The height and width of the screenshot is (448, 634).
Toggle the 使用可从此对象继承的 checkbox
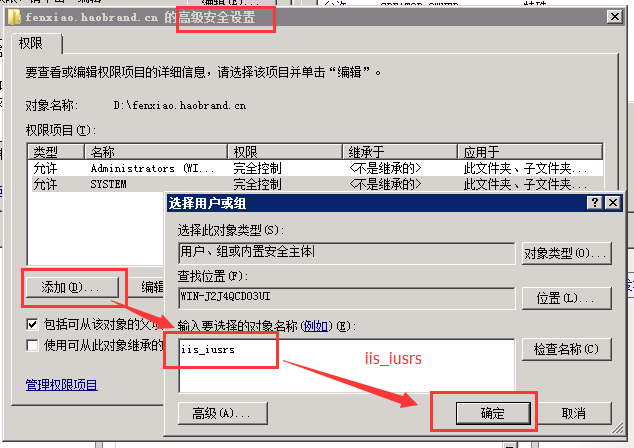coord(32,345)
